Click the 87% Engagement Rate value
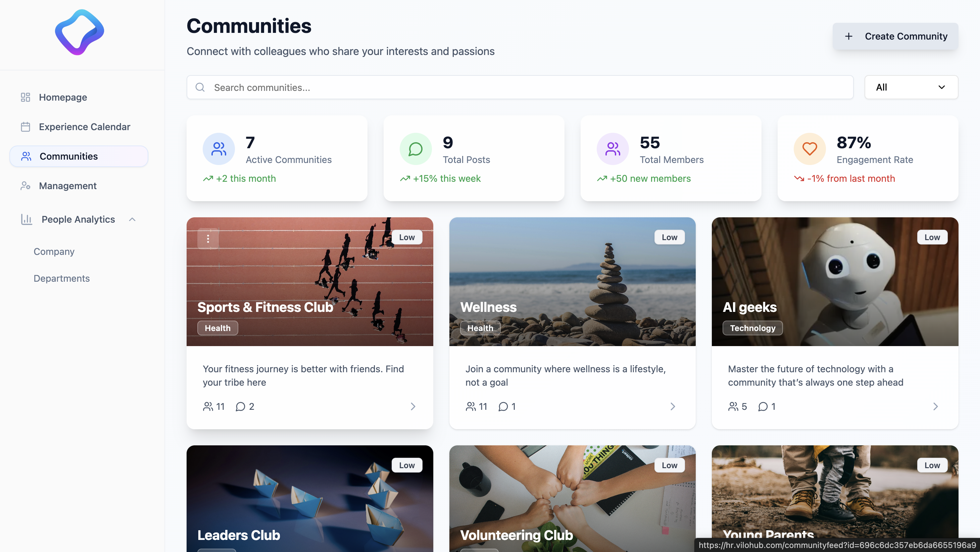 coord(854,143)
